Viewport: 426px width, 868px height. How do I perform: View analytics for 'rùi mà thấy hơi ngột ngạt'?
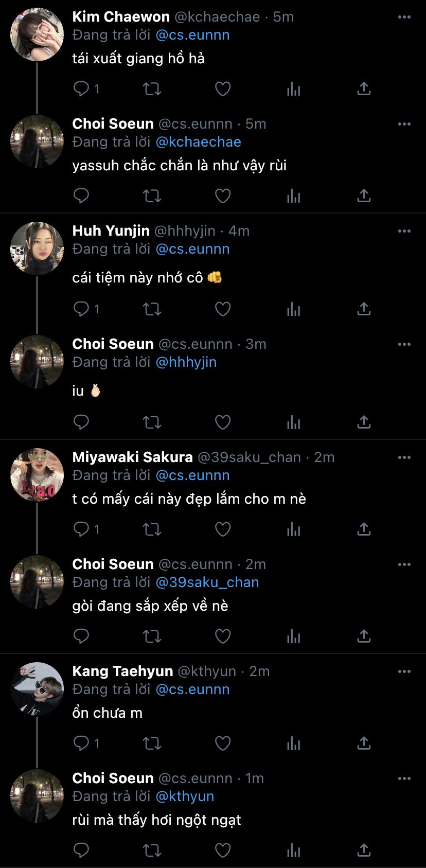[x=293, y=850]
